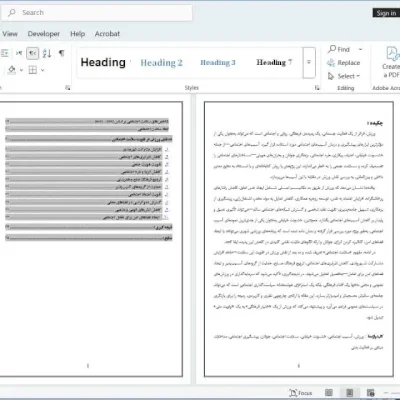This screenshot has height=400, width=400.
Task: Open the Acrobat tab
Action: click(107, 34)
